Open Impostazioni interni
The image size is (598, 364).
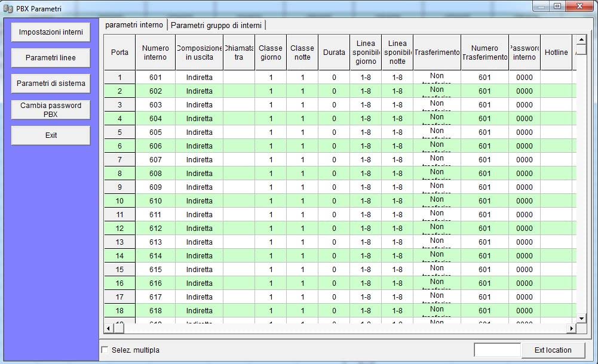[x=51, y=32]
